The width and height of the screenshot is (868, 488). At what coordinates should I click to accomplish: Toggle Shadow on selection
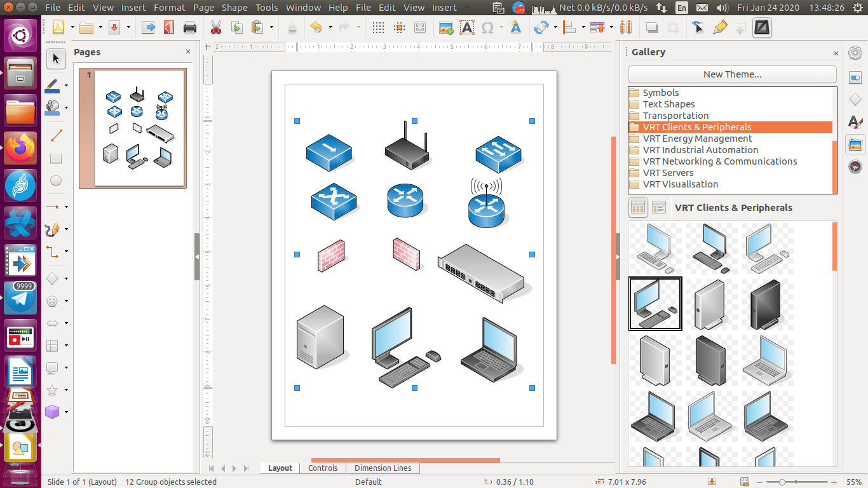[x=651, y=27]
